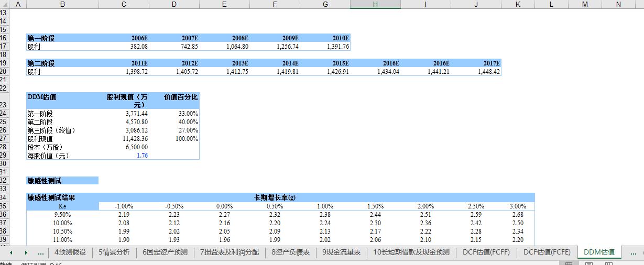
Task: Select total dividend present value 11,428.36
Action: (x=124, y=138)
